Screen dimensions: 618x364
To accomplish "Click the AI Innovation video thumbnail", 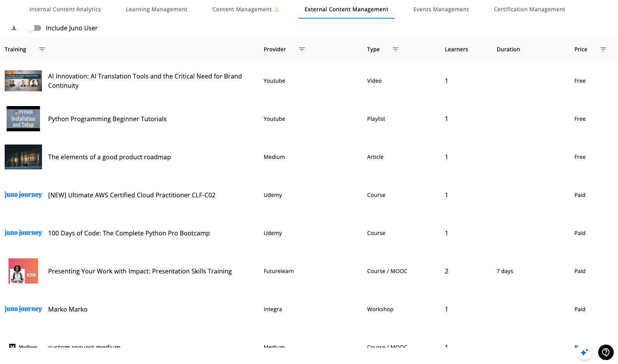I will [23, 81].
